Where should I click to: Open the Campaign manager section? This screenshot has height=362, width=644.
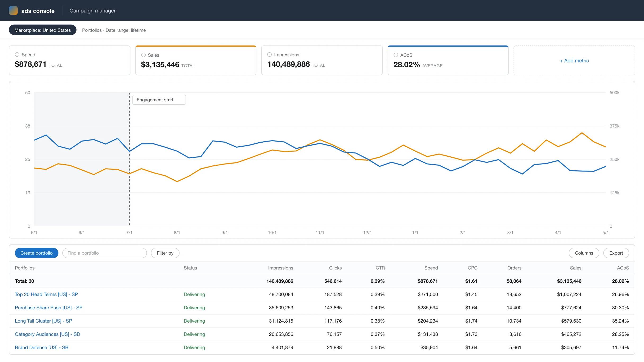92,11
